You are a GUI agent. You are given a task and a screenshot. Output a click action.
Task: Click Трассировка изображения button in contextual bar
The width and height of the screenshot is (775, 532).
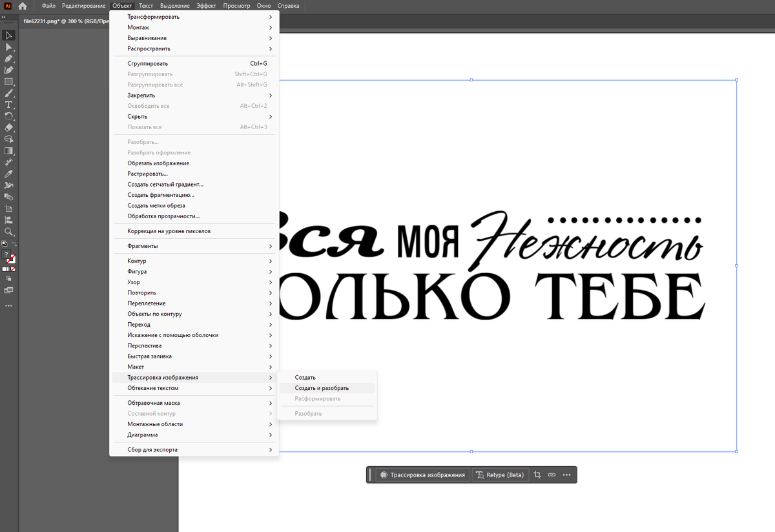tap(422, 475)
